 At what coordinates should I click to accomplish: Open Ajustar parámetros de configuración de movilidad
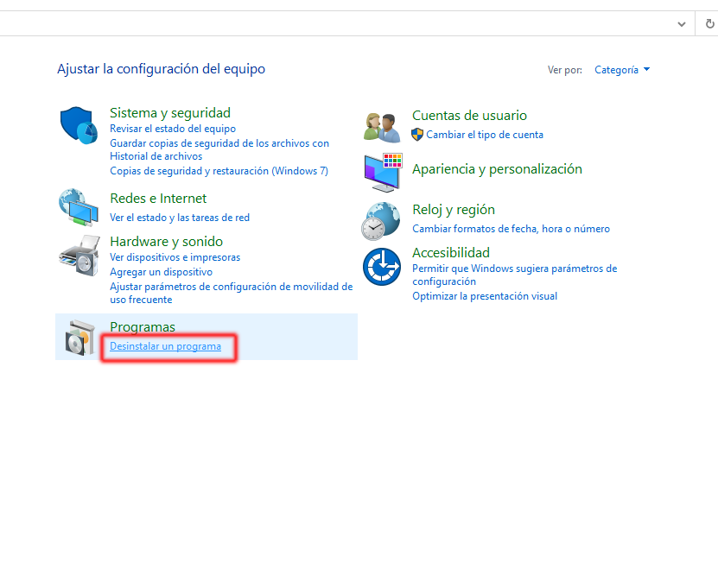232,293
